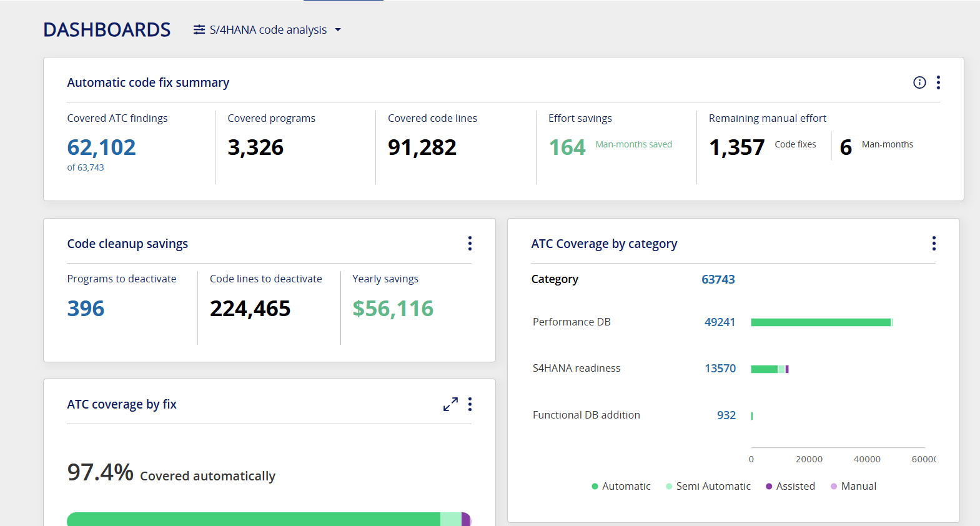Open the 49241 Performance DB count
The height and width of the screenshot is (526, 980).
click(720, 322)
